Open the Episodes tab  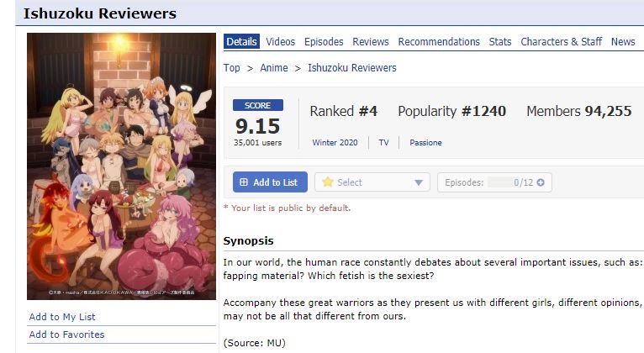[x=324, y=42]
